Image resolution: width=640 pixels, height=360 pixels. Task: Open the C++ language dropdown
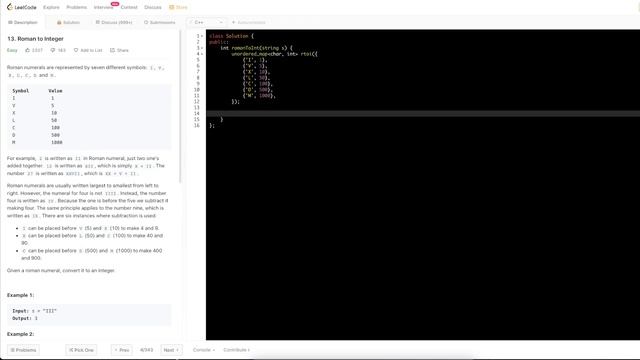207,22
